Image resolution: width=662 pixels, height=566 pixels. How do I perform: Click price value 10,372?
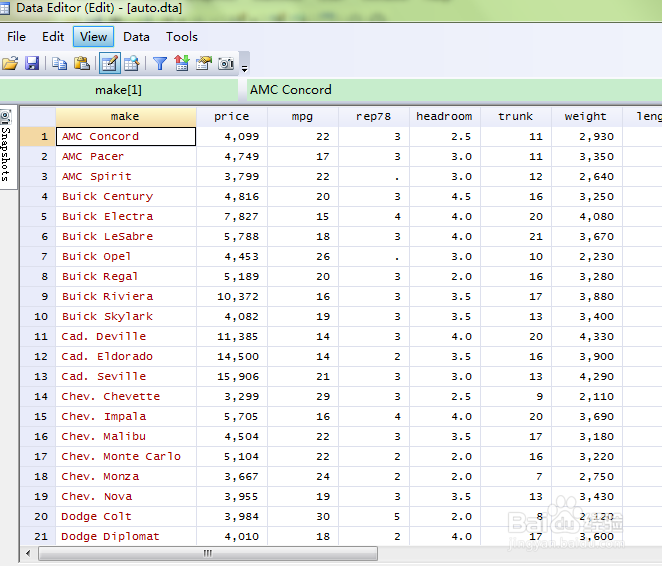[232, 297]
